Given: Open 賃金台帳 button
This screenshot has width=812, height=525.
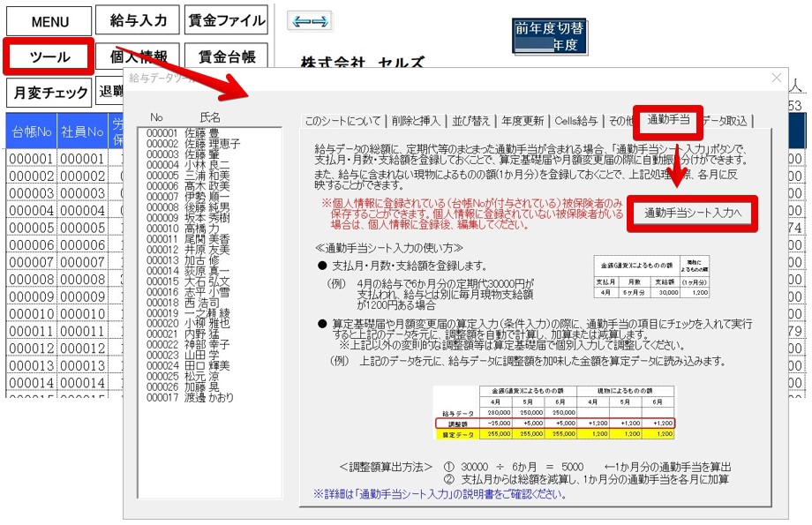Looking at the screenshot, I should coord(226,56).
